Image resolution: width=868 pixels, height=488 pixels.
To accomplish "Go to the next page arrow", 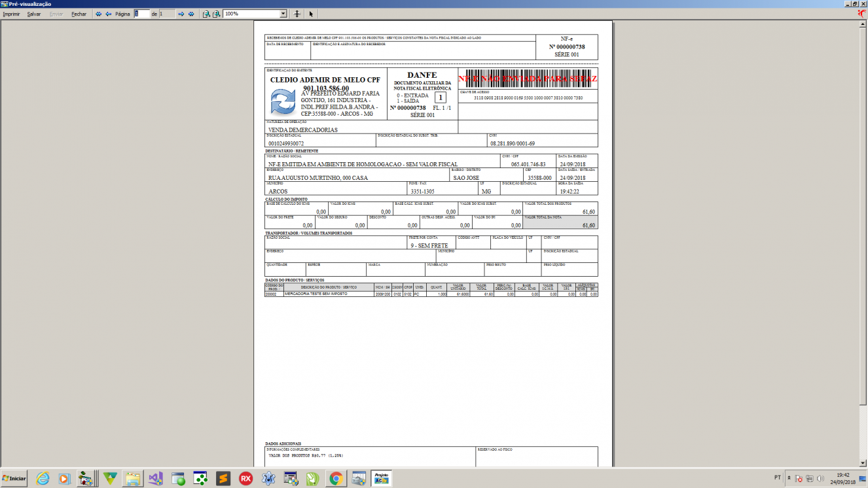I will pyautogui.click(x=181, y=14).
